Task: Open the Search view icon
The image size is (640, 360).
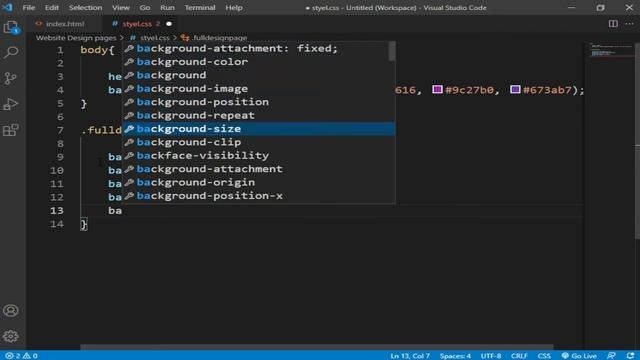Action: (11, 52)
